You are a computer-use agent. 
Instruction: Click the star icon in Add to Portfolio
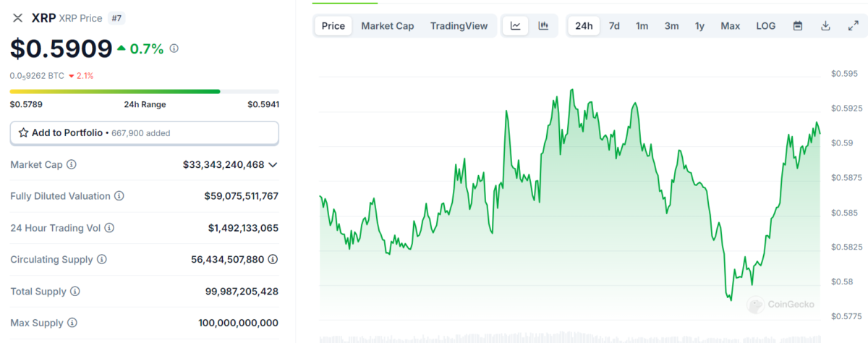[x=23, y=133]
